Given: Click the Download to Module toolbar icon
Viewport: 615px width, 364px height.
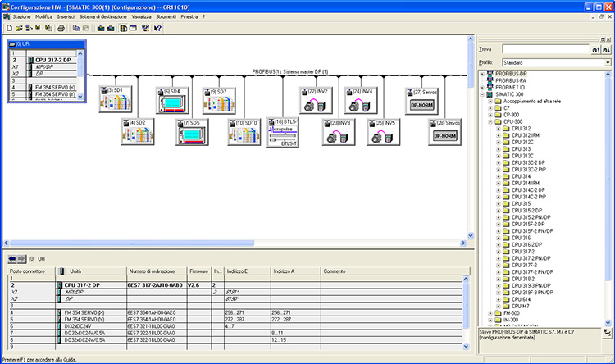Looking at the screenshot, I should coord(101,28).
